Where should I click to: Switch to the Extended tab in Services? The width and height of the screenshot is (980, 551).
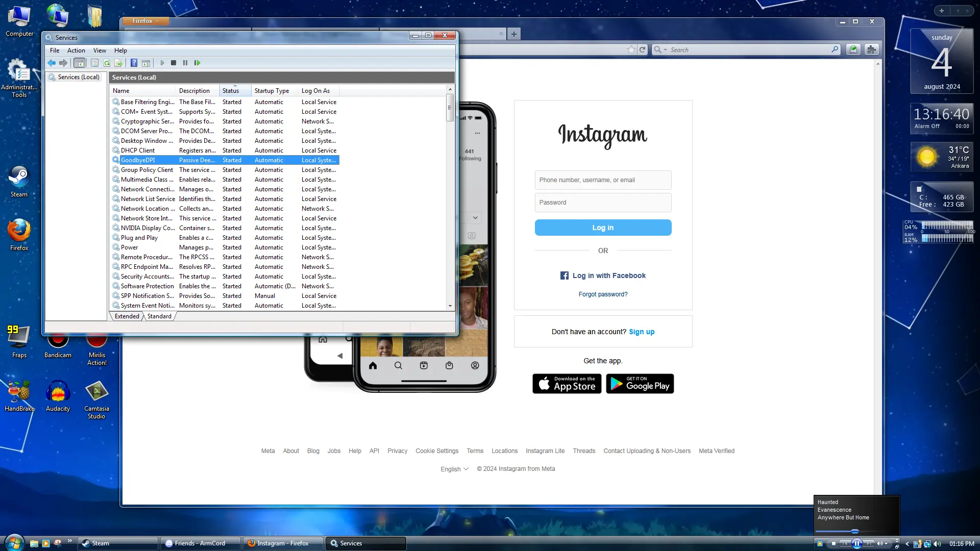tap(127, 316)
